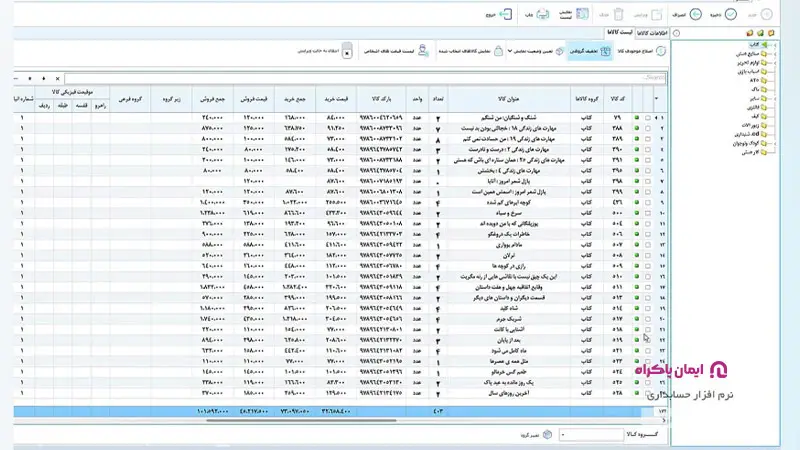Image resolution: width=800 pixels, height=450 pixels.
Task: Tick the checkbox on the row with code 79
Action: 648,118
